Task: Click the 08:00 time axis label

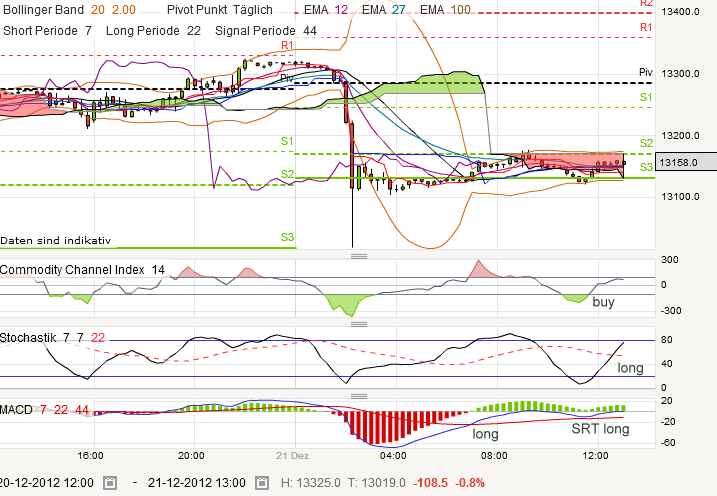Action: [x=494, y=456]
